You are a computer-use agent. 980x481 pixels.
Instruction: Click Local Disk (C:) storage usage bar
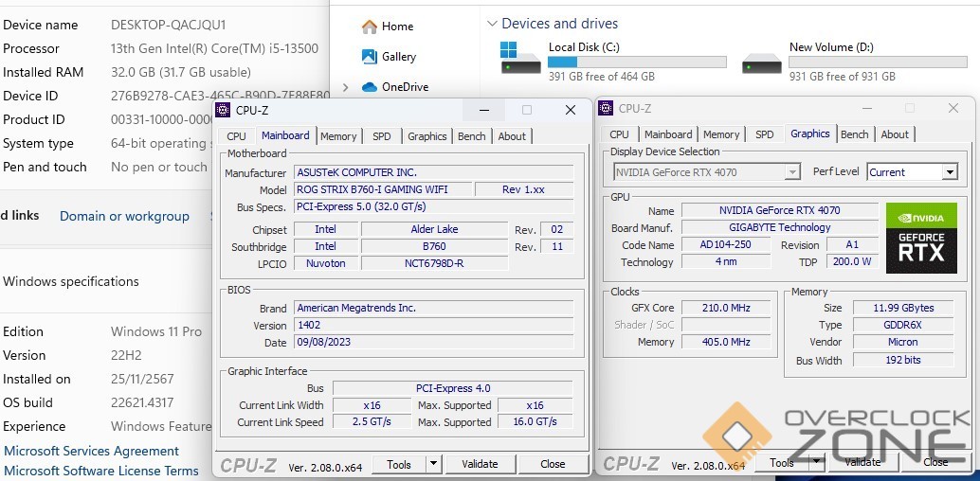coord(638,62)
